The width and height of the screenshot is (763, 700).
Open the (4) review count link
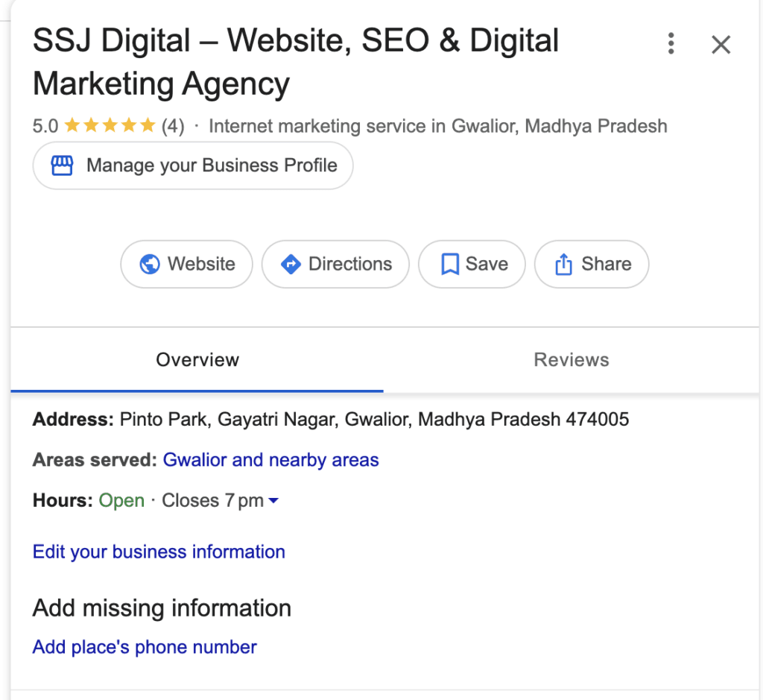click(x=173, y=126)
